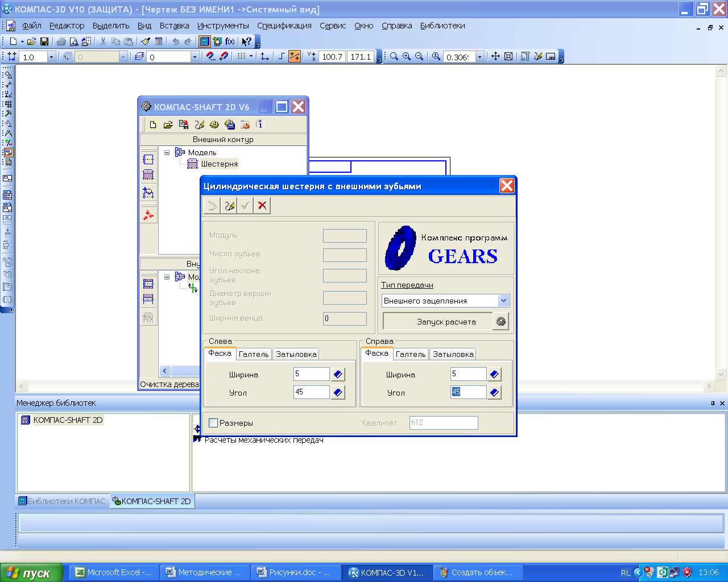
Task: Click the local coordinate system icon
Action: tap(265, 57)
